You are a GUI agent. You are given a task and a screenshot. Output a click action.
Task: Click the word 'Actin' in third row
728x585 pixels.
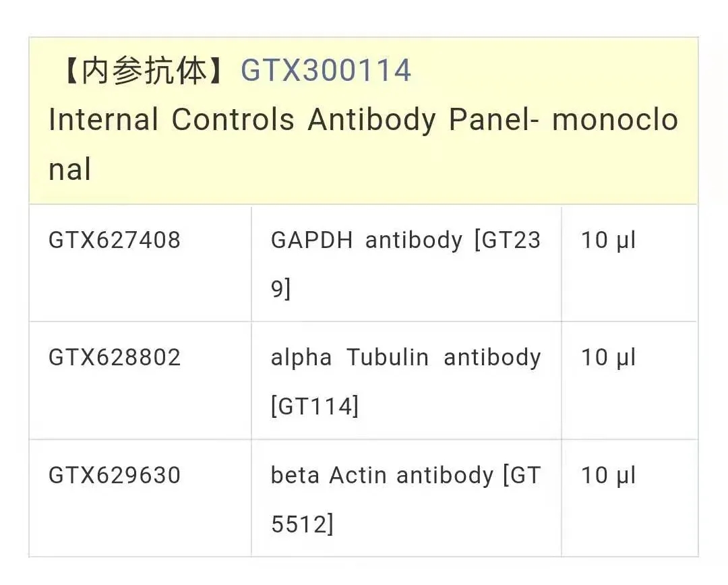point(357,475)
